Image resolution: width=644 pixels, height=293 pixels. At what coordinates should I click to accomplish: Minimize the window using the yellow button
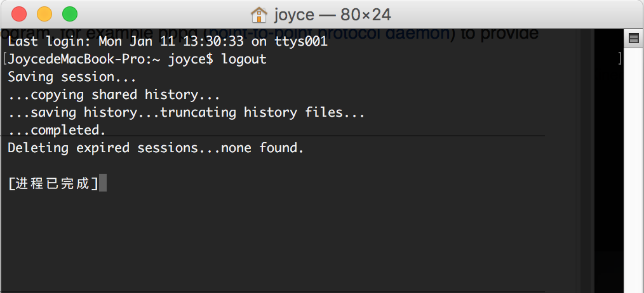click(44, 14)
